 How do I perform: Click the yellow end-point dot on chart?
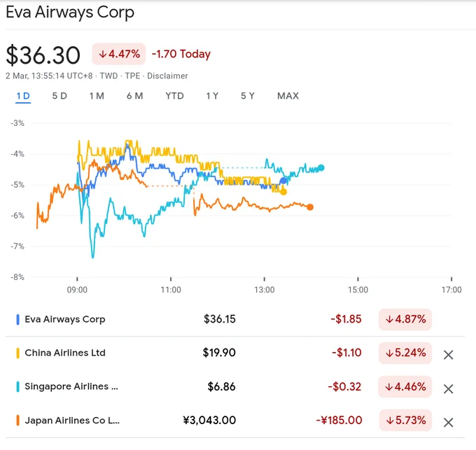(283, 192)
